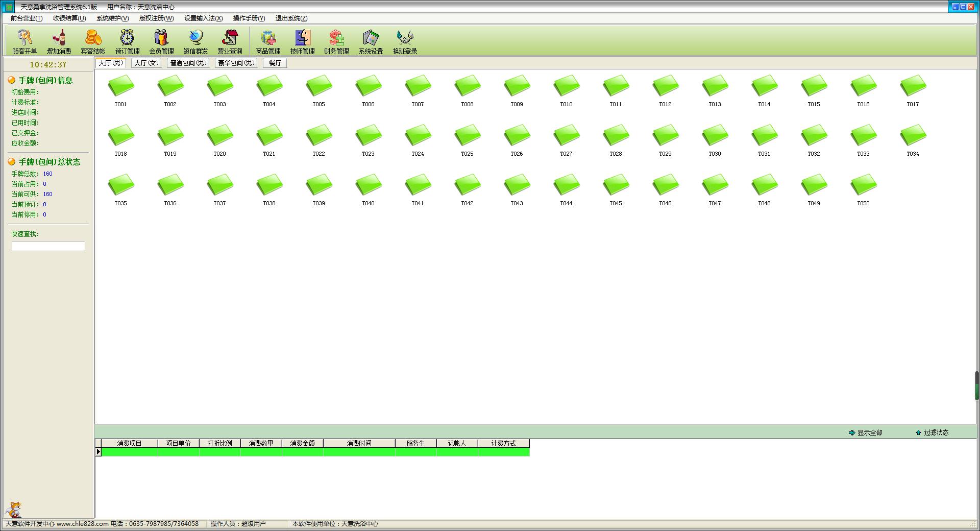Screen dimensions: 980x531
Task: Switch to the 豪华包间(男) tab
Action: (236, 63)
